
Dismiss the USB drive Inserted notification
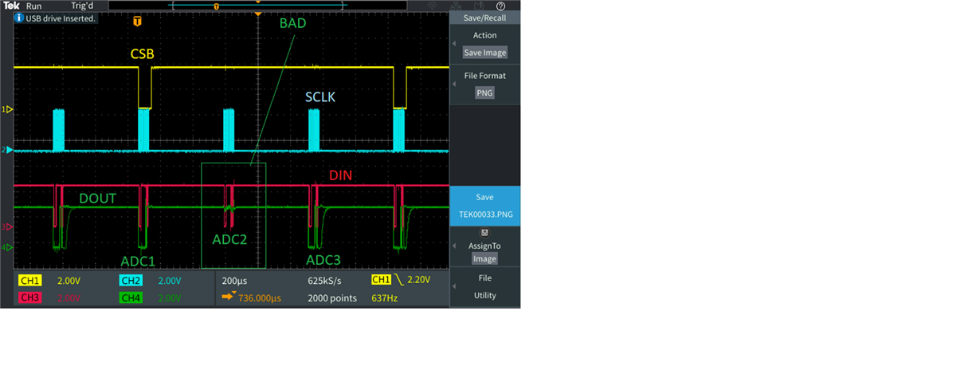pyautogui.click(x=55, y=18)
